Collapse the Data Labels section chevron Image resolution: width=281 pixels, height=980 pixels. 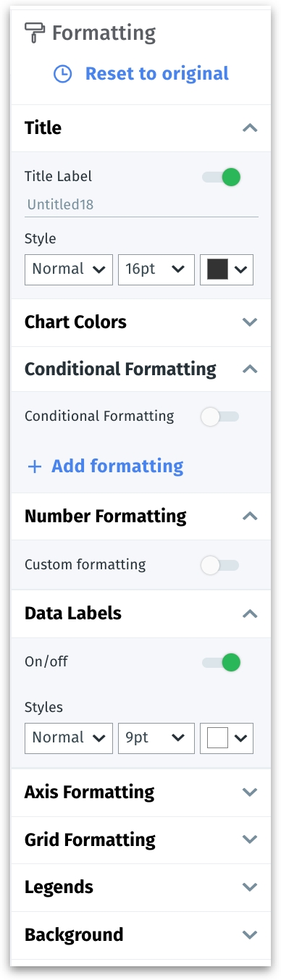(x=250, y=613)
